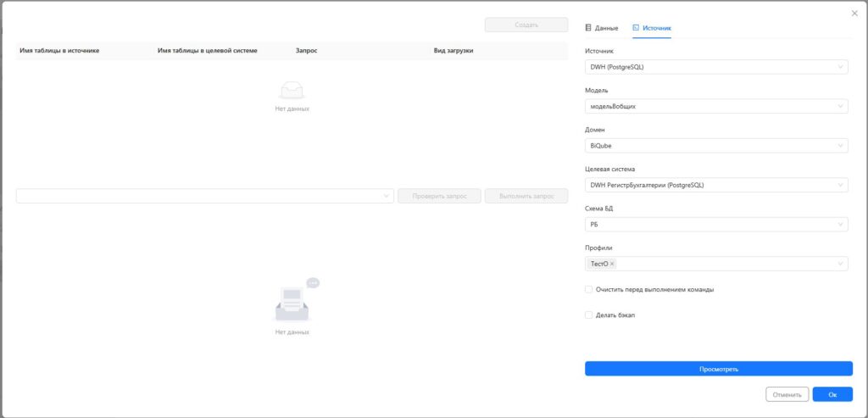Open the Источник dropdown showing DWH (PostgreSQL)

716,67
